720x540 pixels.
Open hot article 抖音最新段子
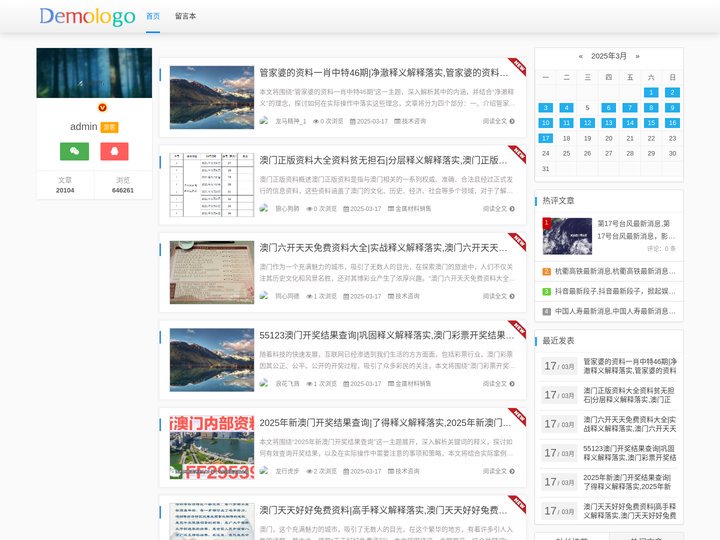[615, 291]
